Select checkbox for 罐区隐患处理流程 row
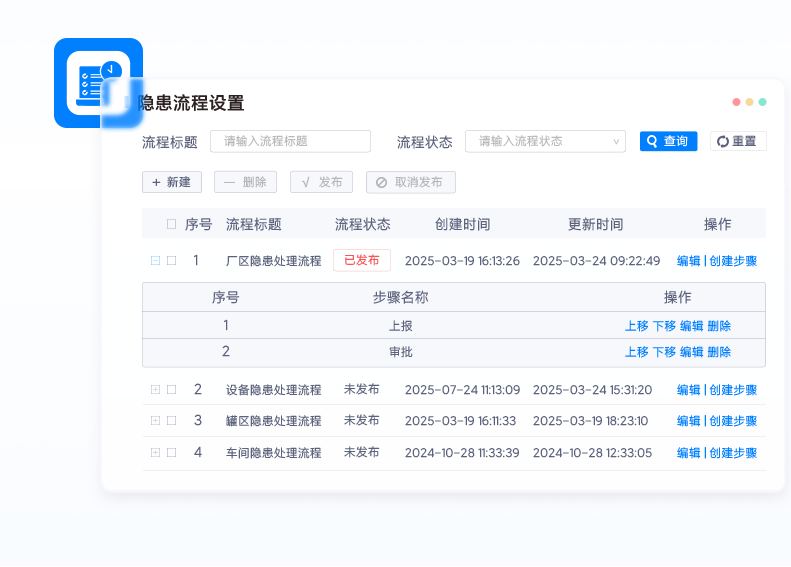791x567 pixels. 171,421
